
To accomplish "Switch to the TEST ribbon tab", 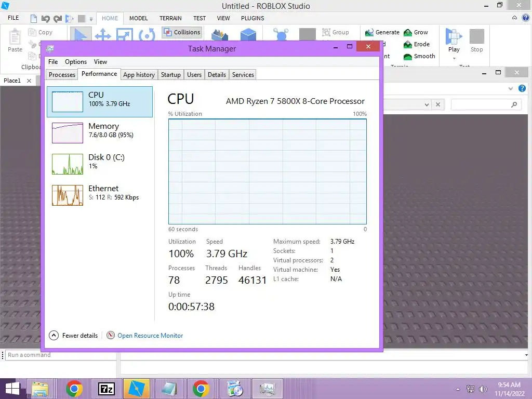I will (199, 18).
